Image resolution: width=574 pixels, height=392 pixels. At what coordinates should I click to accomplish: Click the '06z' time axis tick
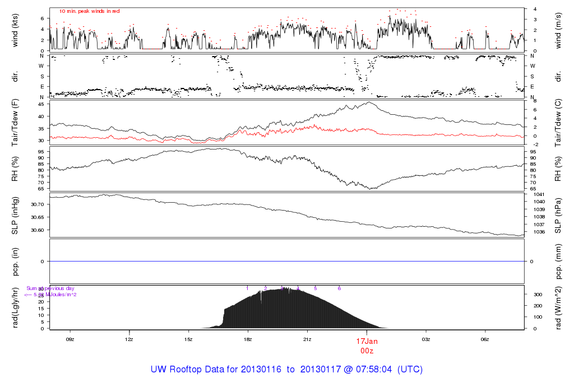point(485,339)
